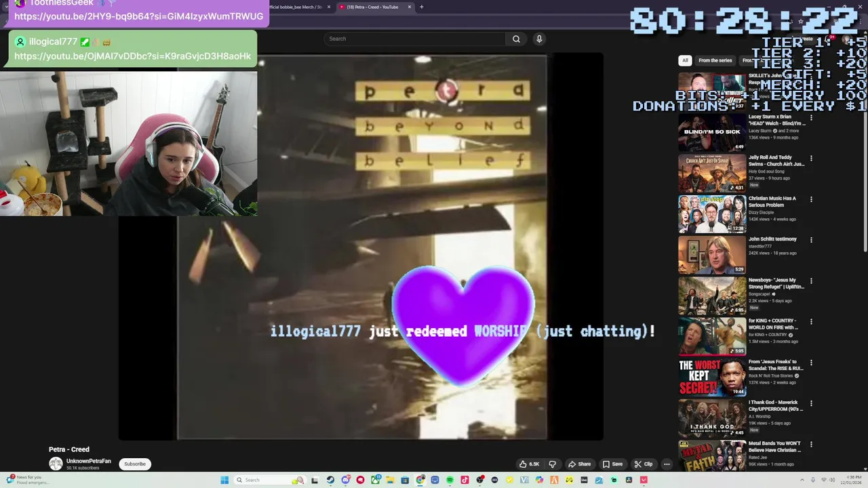Open Blind/I'm So Sick video thumbnail
868x488 pixels.
[712, 132]
